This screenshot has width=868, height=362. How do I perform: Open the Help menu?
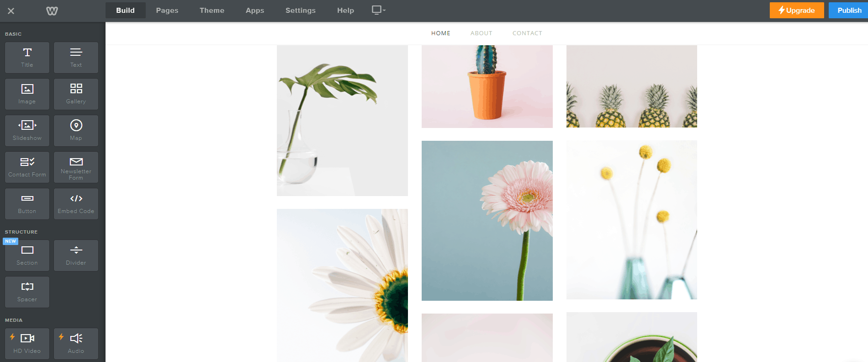tap(345, 10)
